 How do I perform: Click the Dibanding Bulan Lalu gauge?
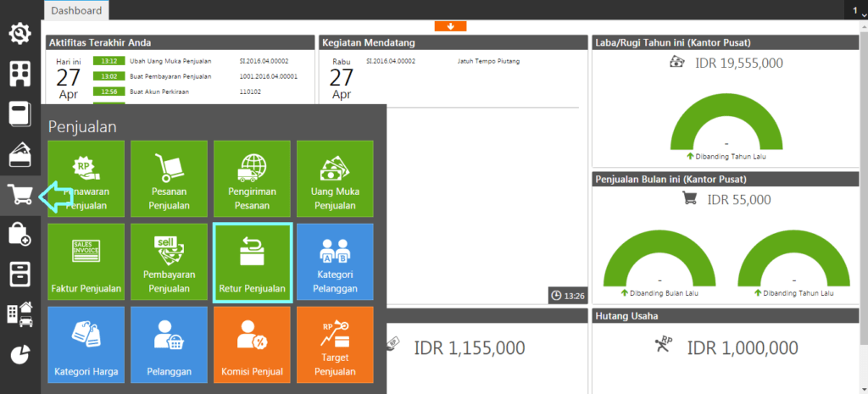[659, 258]
